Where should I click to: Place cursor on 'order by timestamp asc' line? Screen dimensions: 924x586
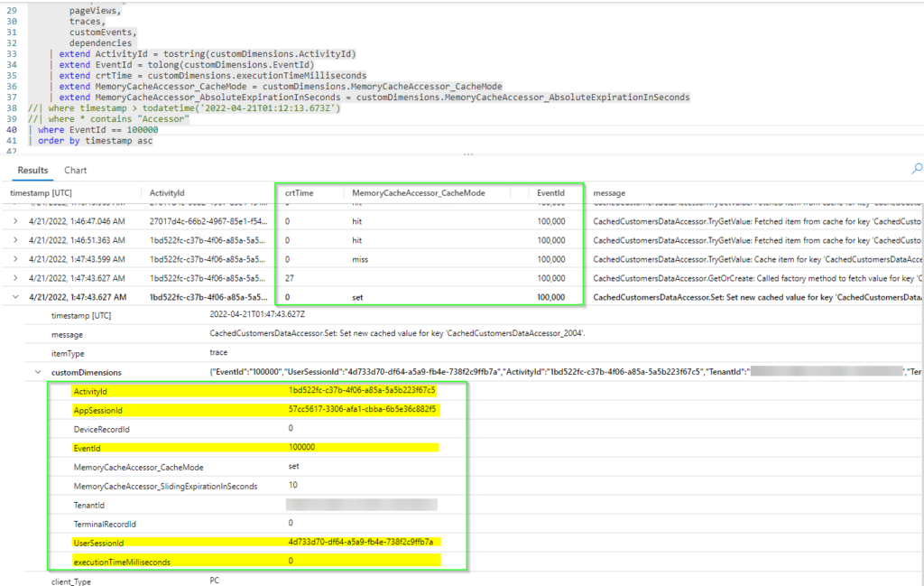coord(95,140)
